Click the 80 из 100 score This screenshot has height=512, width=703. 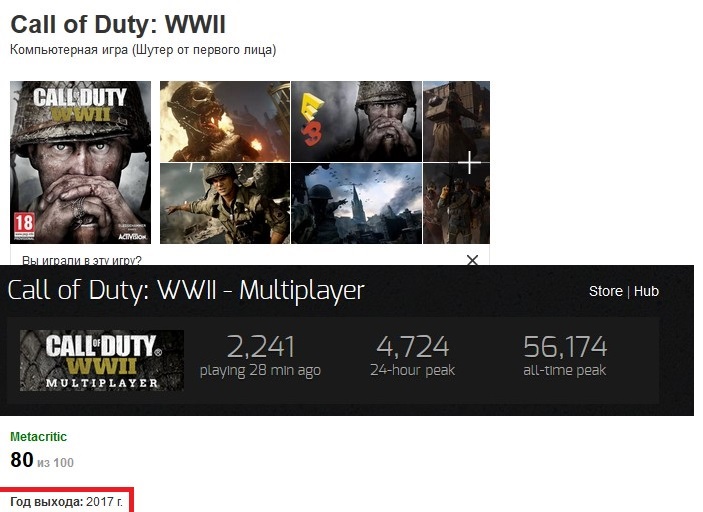tap(42, 460)
